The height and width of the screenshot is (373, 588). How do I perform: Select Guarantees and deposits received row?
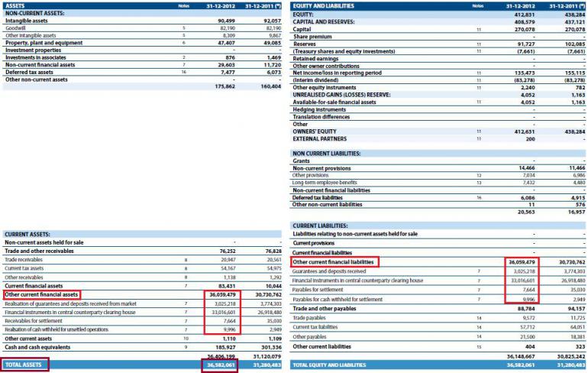[438, 271]
